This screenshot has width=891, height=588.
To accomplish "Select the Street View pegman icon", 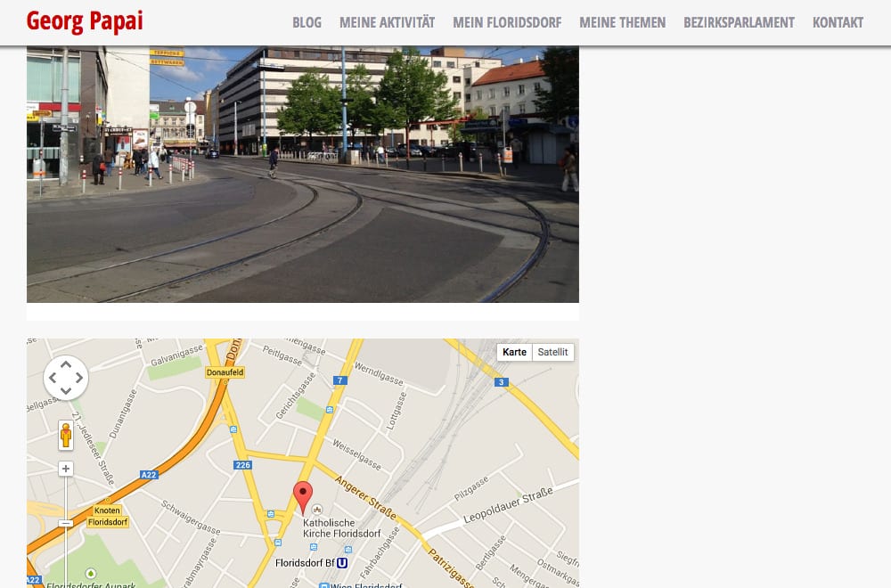I will (x=66, y=435).
